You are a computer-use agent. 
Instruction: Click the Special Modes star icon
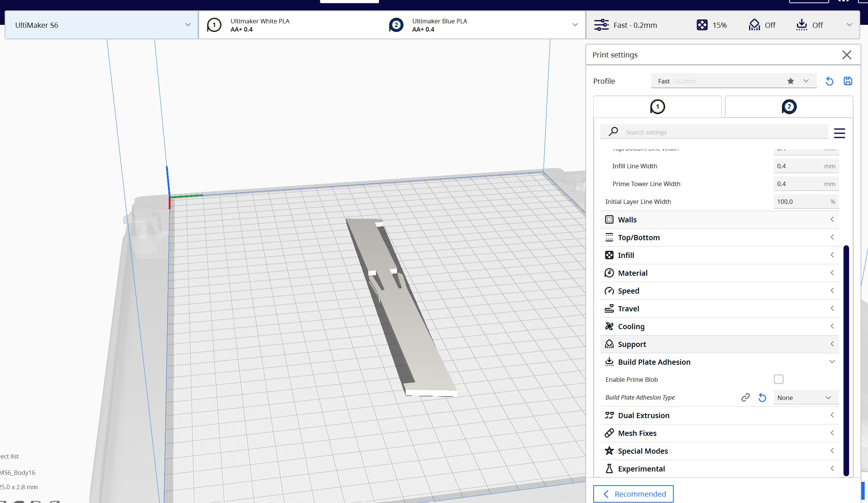click(609, 451)
